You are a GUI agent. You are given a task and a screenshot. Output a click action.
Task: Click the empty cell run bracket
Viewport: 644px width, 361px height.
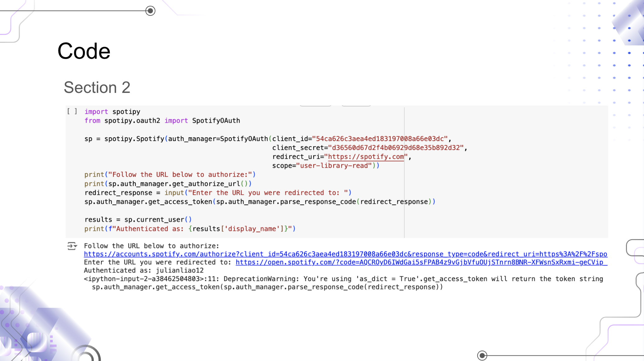point(72,111)
